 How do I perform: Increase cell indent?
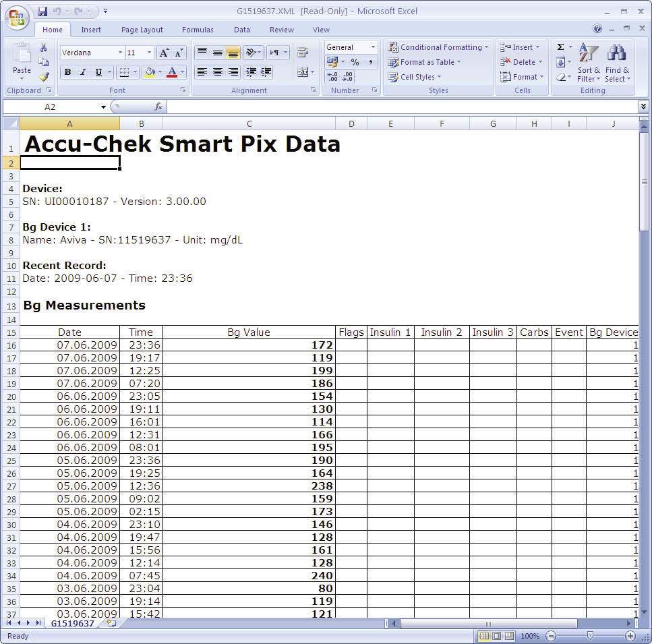[266, 72]
